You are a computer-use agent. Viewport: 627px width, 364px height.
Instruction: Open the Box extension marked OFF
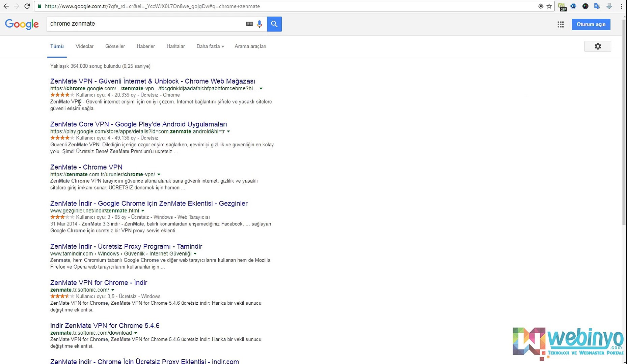(x=562, y=7)
